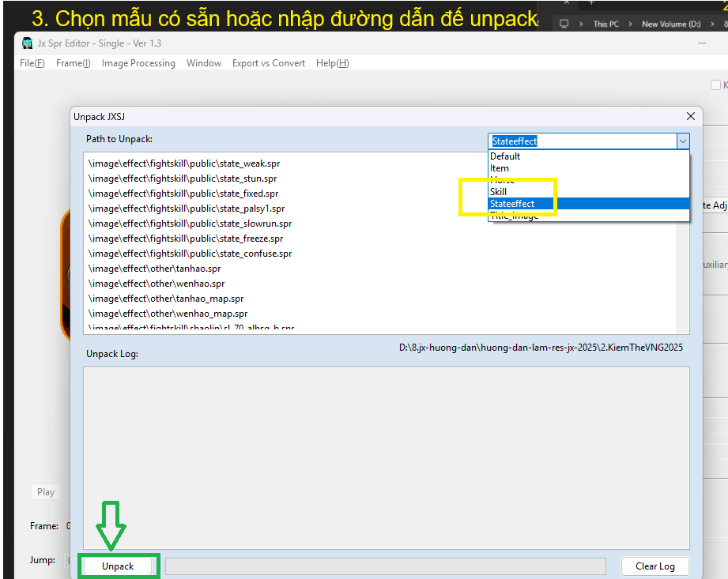Choose the Skill option in the dropdown
Screen dimensions: 728x579
point(498,192)
